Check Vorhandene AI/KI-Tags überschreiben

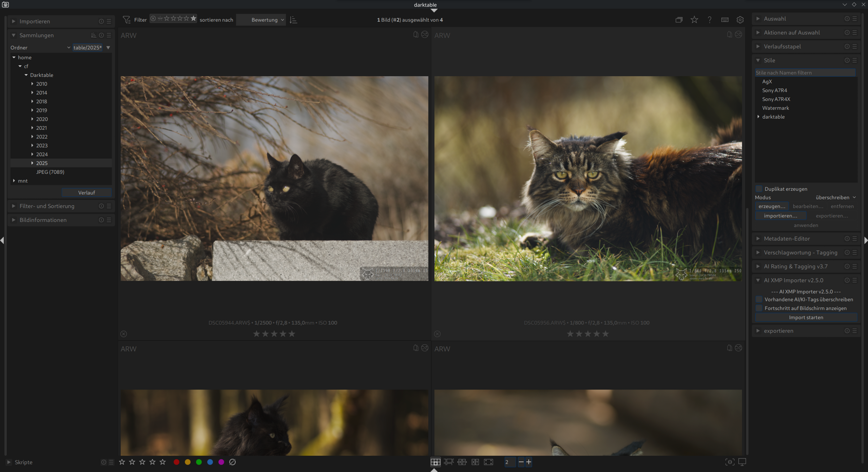[x=759, y=299]
